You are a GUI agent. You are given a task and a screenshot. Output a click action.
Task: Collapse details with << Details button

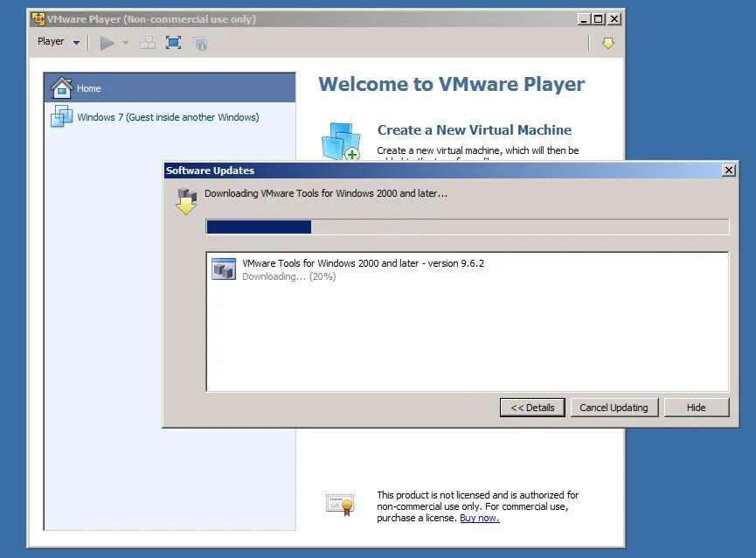(532, 408)
